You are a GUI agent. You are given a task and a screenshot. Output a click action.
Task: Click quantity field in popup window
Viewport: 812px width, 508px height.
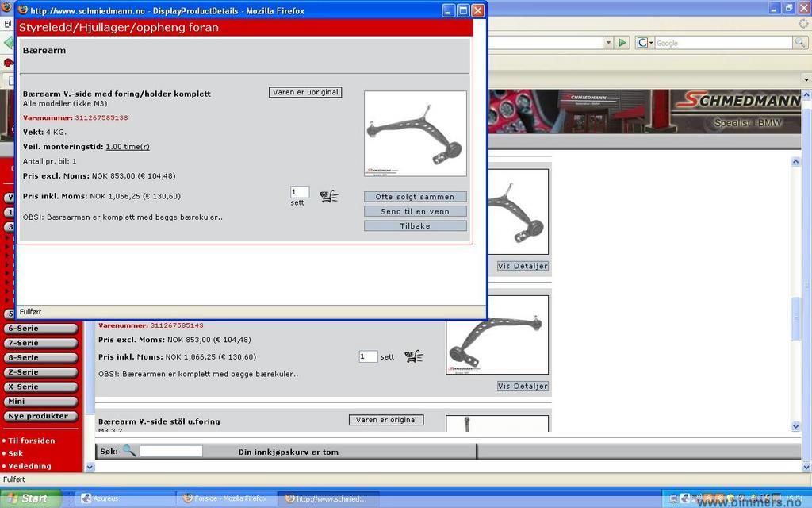pos(299,192)
